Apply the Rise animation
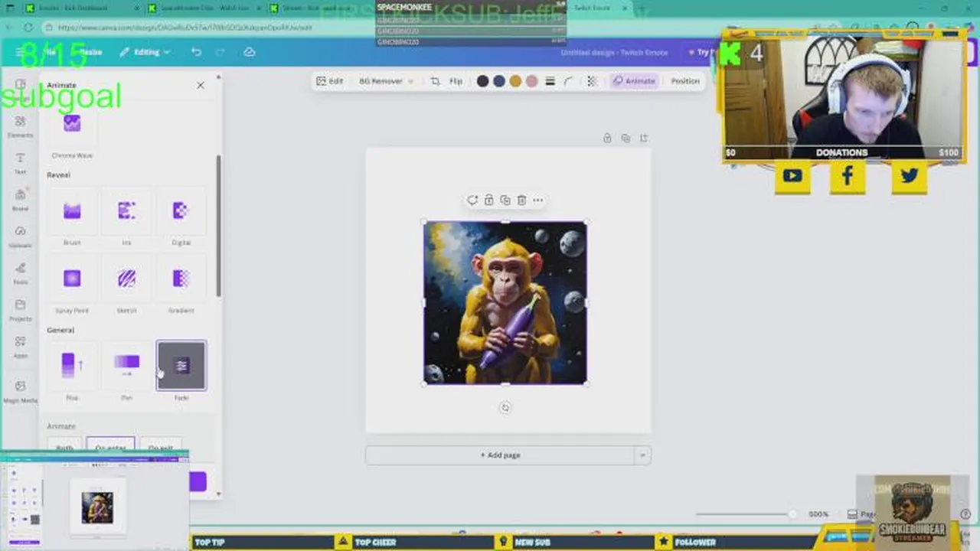 pos(72,366)
